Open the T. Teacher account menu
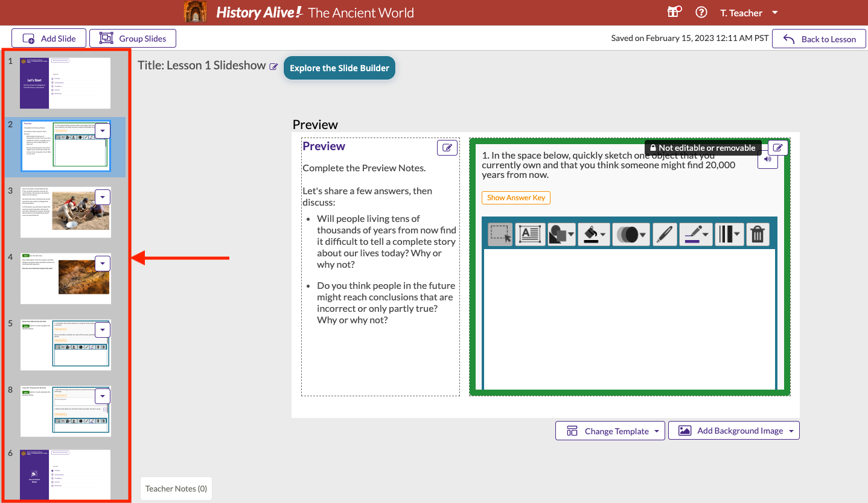 coord(748,11)
